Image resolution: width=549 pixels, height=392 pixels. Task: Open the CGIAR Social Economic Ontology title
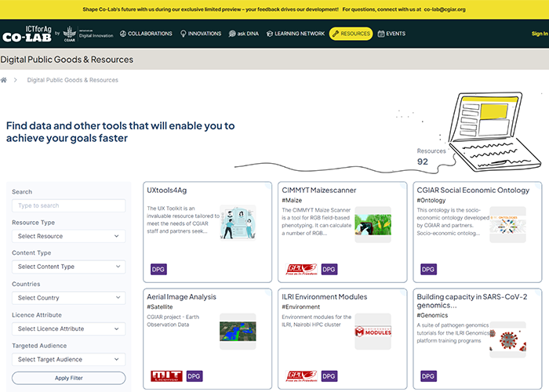pyautogui.click(x=473, y=191)
